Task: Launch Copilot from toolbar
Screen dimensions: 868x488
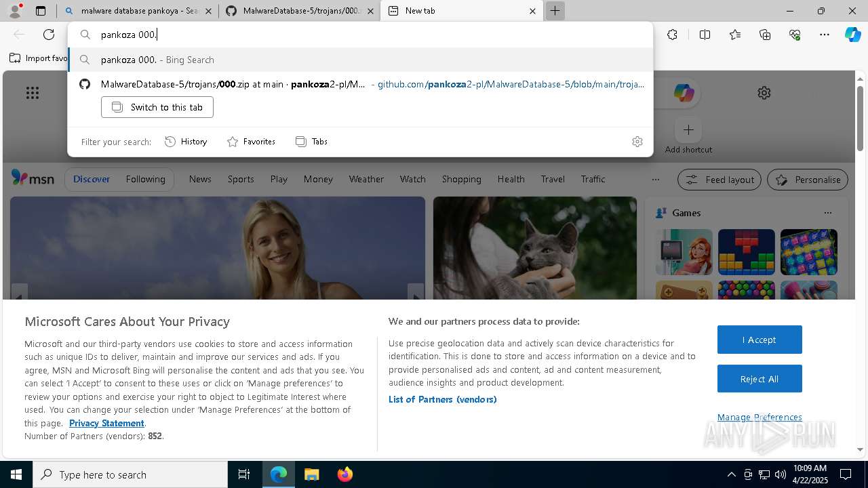Action: click(x=852, y=35)
